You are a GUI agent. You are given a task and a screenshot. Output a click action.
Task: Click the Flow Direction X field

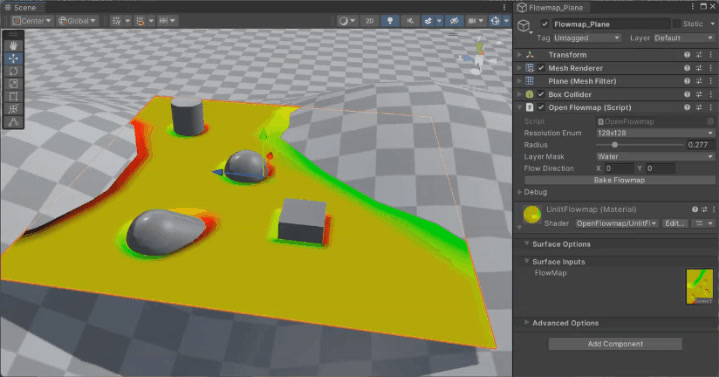[x=619, y=168]
